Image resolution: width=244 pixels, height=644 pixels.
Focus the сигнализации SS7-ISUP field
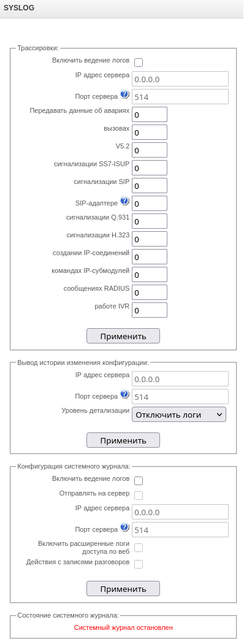coord(150,168)
